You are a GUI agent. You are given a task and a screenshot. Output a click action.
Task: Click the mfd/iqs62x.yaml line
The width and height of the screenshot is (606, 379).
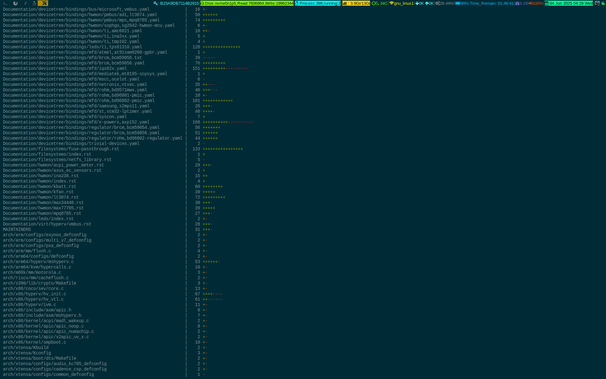65,68
